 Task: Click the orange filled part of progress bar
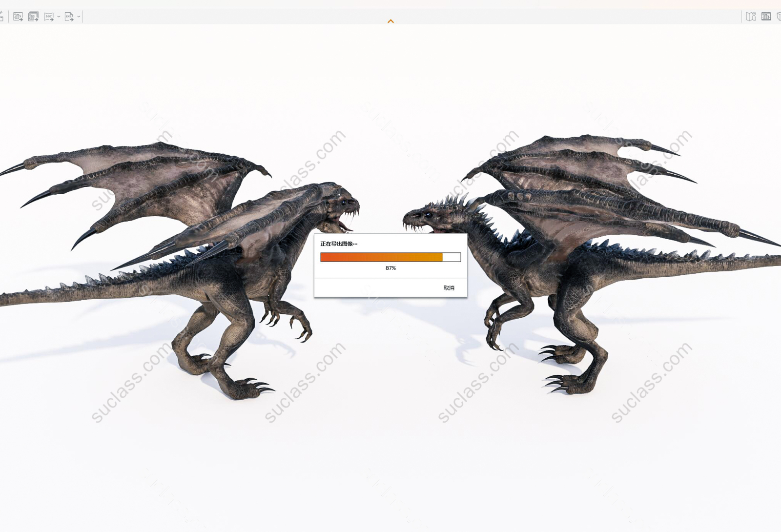[x=381, y=257]
